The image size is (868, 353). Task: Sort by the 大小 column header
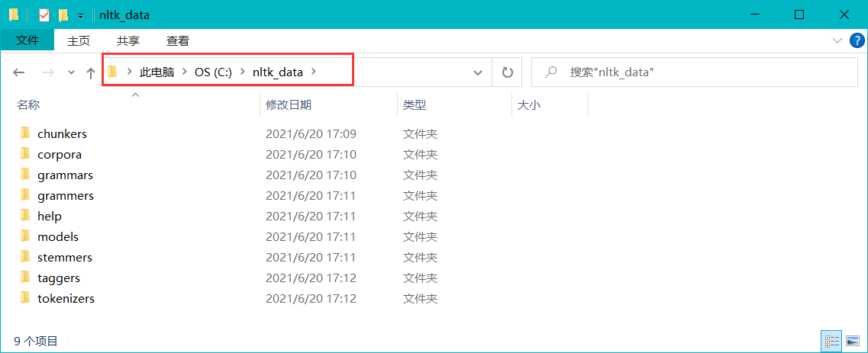pos(528,105)
